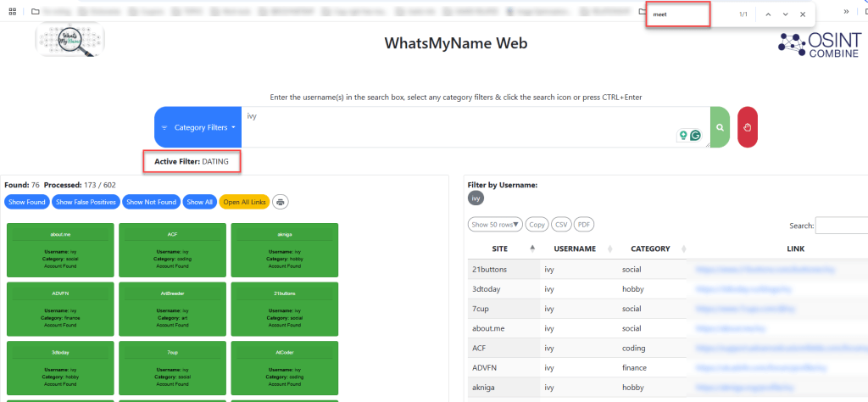Click the OSINT Combine logo

(x=819, y=44)
